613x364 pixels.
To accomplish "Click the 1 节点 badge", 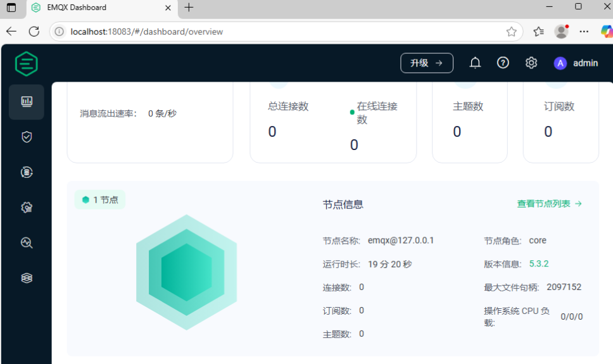I will click(x=100, y=200).
